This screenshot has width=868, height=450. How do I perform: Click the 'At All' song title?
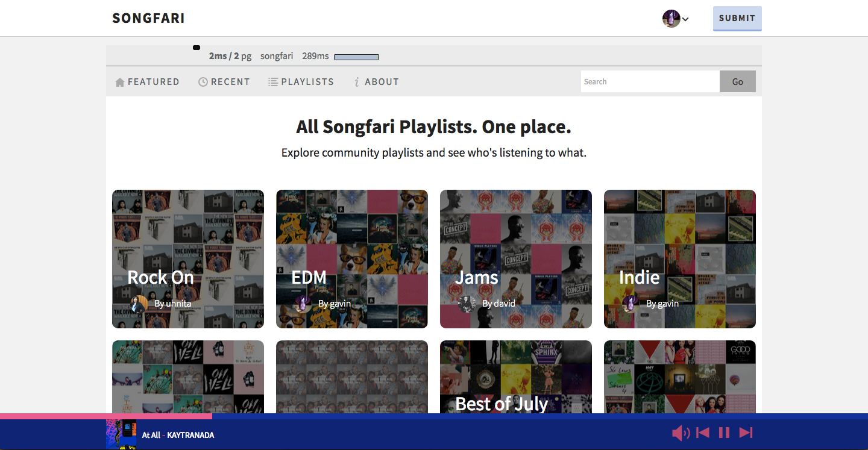(x=151, y=435)
